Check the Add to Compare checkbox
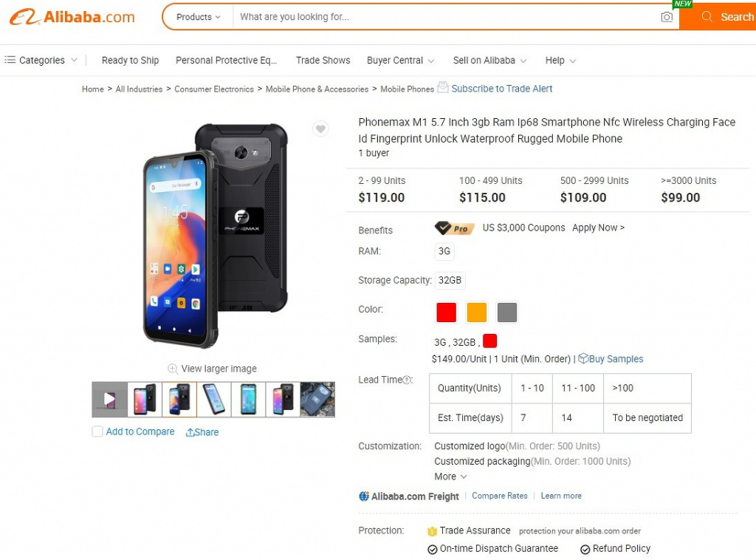The image size is (756, 560). click(x=97, y=431)
